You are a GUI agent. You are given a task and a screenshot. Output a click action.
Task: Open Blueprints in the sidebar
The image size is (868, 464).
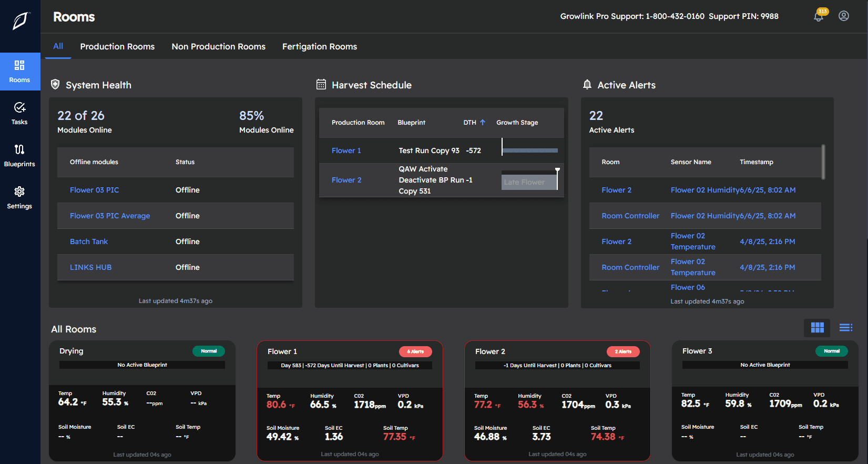[x=19, y=156]
